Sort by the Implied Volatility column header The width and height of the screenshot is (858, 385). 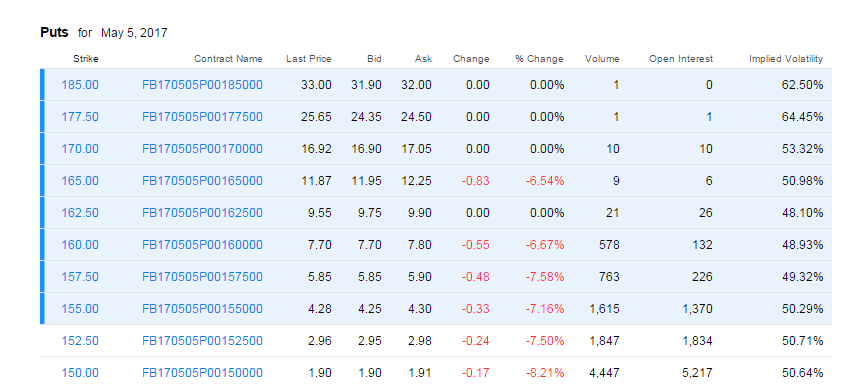click(786, 59)
